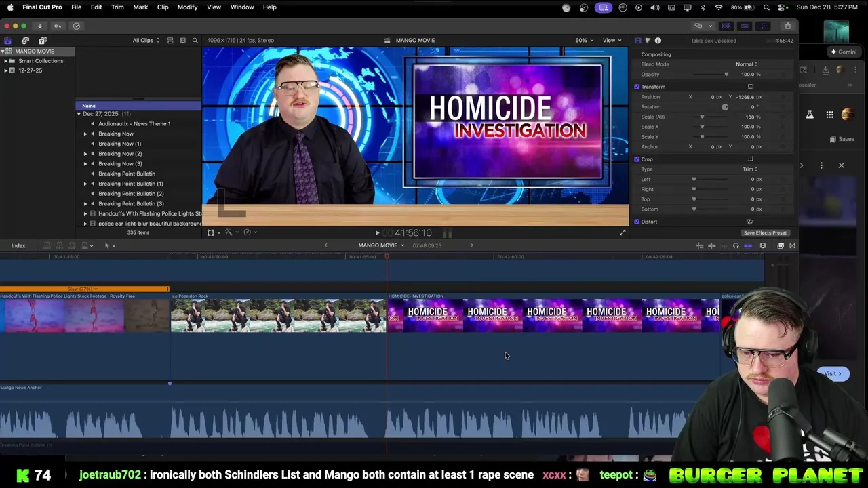Open Spotlight search in macOS menu bar

click(x=766, y=7)
